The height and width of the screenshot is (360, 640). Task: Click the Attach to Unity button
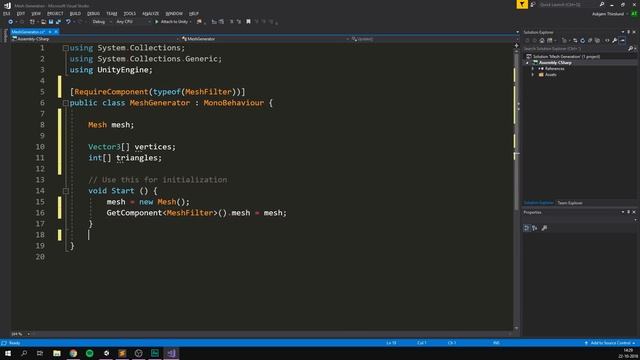coord(173,22)
